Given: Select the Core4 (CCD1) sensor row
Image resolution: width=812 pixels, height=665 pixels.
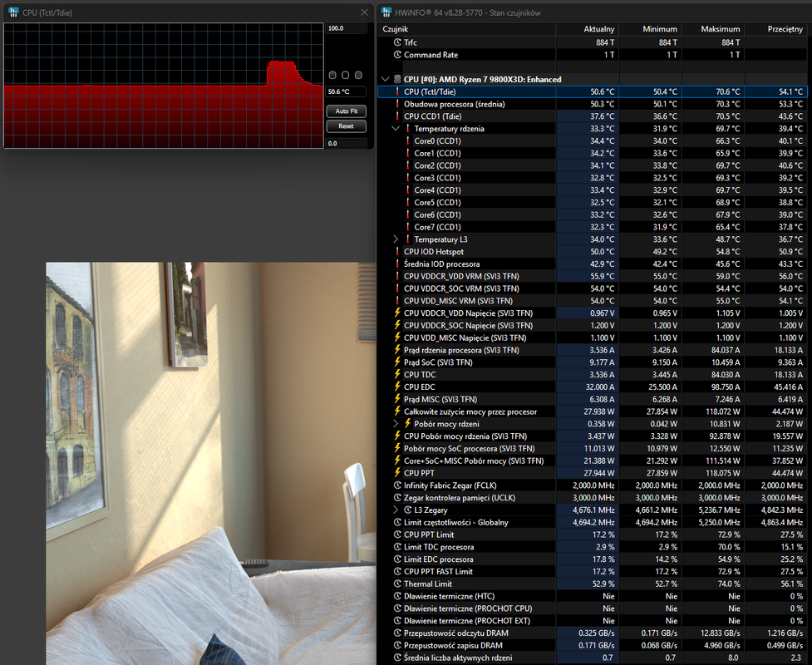Looking at the screenshot, I should [x=593, y=190].
